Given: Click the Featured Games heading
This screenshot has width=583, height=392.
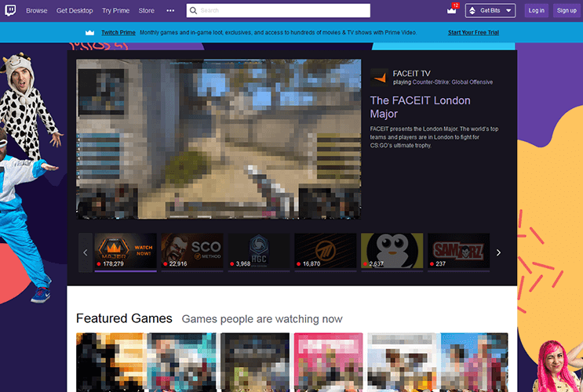Looking at the screenshot, I should click(124, 318).
